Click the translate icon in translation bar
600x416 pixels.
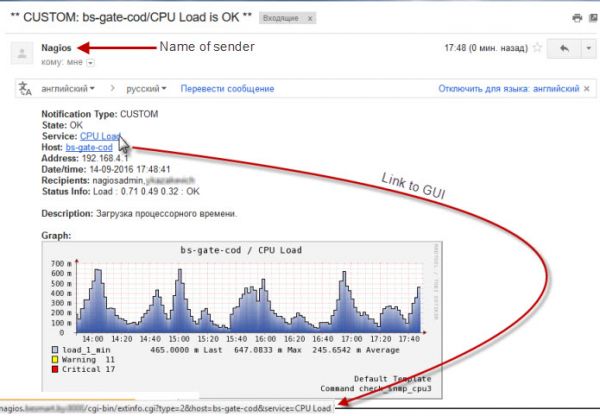coord(25,89)
